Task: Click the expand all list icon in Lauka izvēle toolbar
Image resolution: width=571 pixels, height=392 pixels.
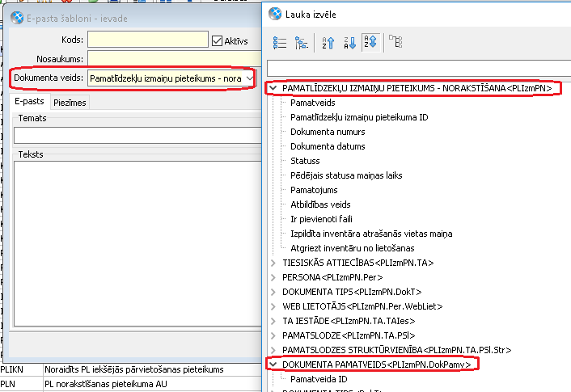Action: tap(280, 43)
